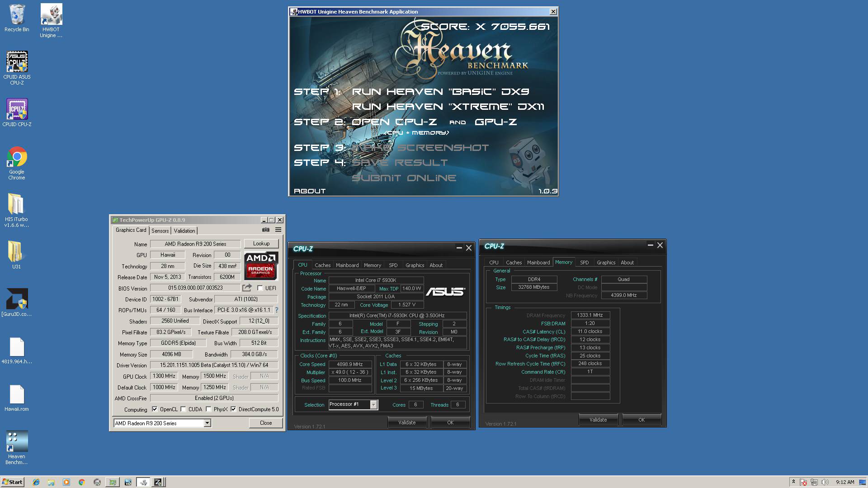Open the Start menu
Image resolution: width=868 pixels, height=488 pixels.
pos(13,482)
